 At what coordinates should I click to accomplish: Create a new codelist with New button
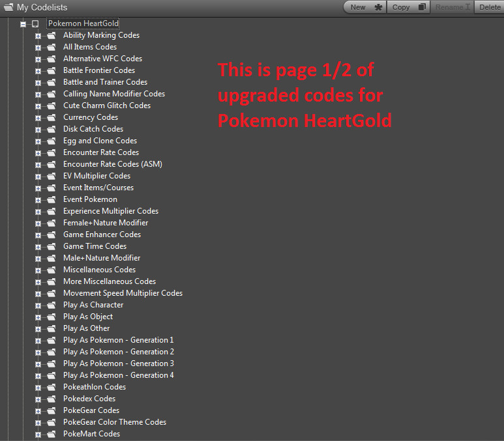point(365,7)
